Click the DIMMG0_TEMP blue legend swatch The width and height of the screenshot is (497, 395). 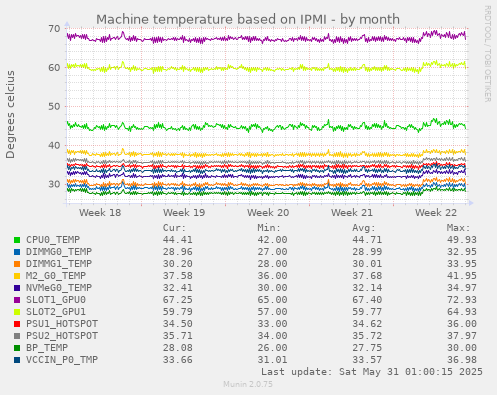coord(17,252)
